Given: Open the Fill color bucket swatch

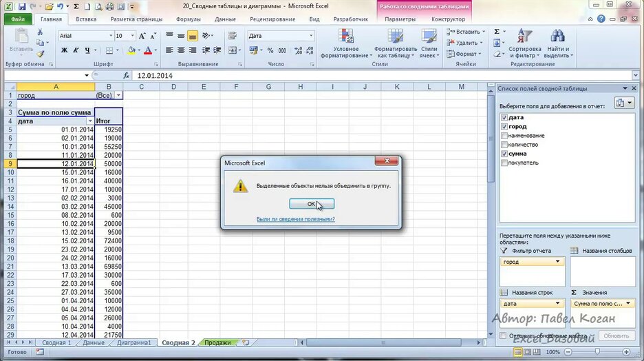Looking at the screenshot, I should [x=131, y=50].
